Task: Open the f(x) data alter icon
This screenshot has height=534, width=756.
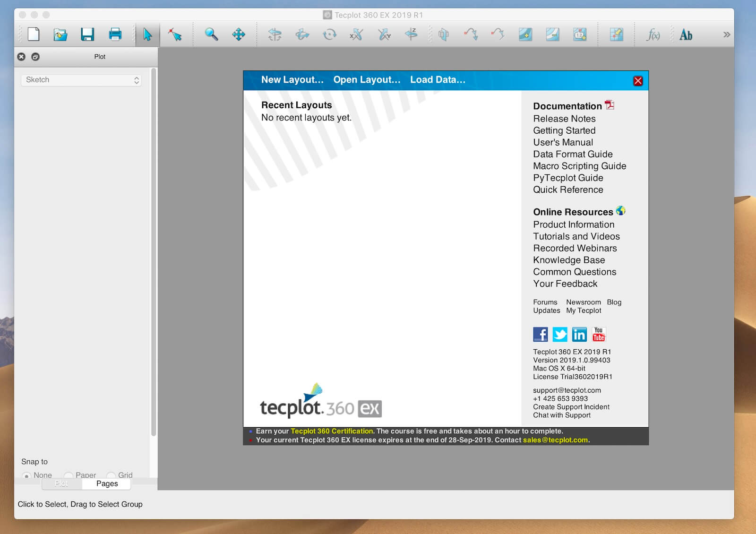Action: point(653,34)
